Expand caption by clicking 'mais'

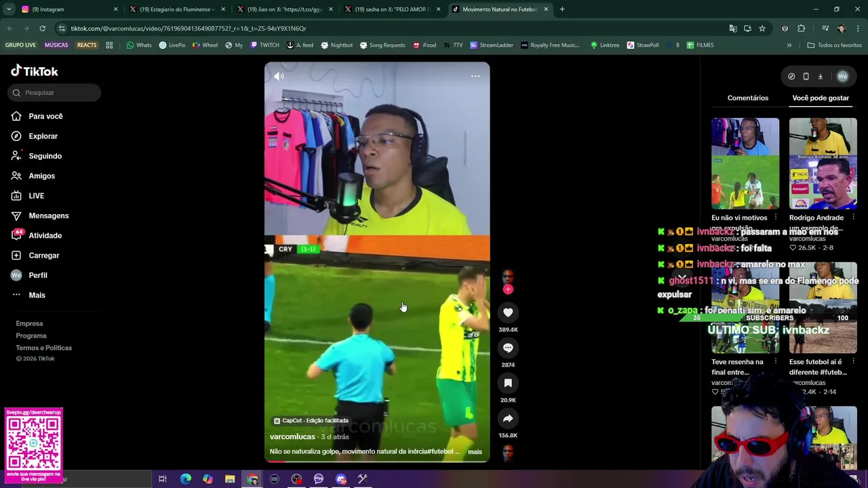(x=475, y=452)
